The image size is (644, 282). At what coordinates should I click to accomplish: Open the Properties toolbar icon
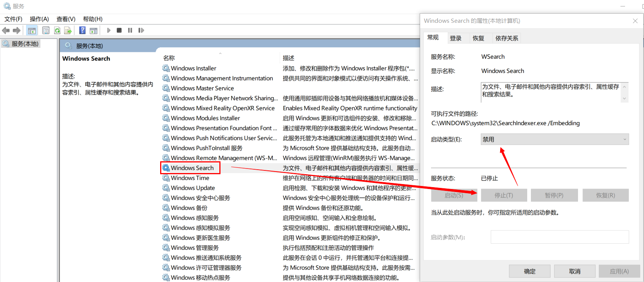tap(46, 30)
